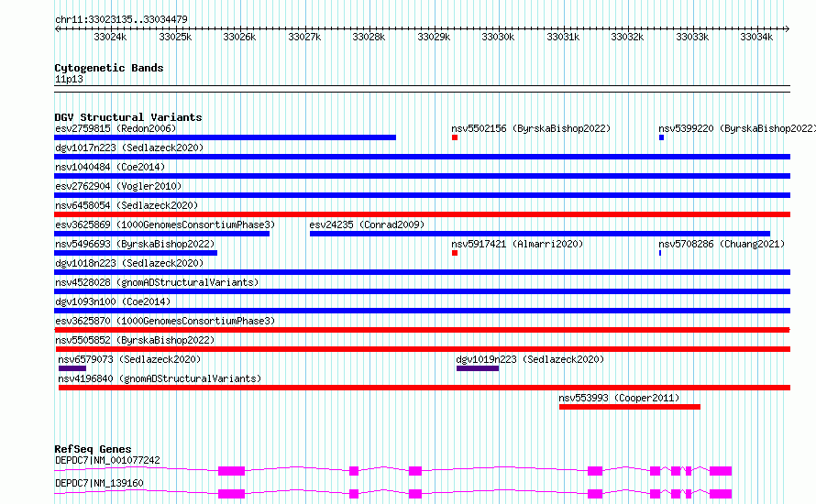This screenshot has width=816, height=504.
Task: Select first exon of DEPDC7|NM_001077242
Action: tap(231, 471)
